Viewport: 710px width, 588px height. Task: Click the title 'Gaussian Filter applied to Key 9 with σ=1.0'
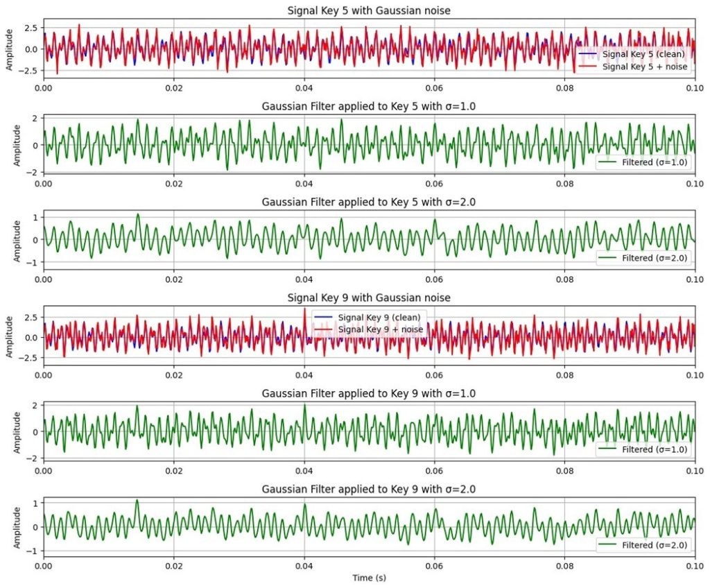369,394
